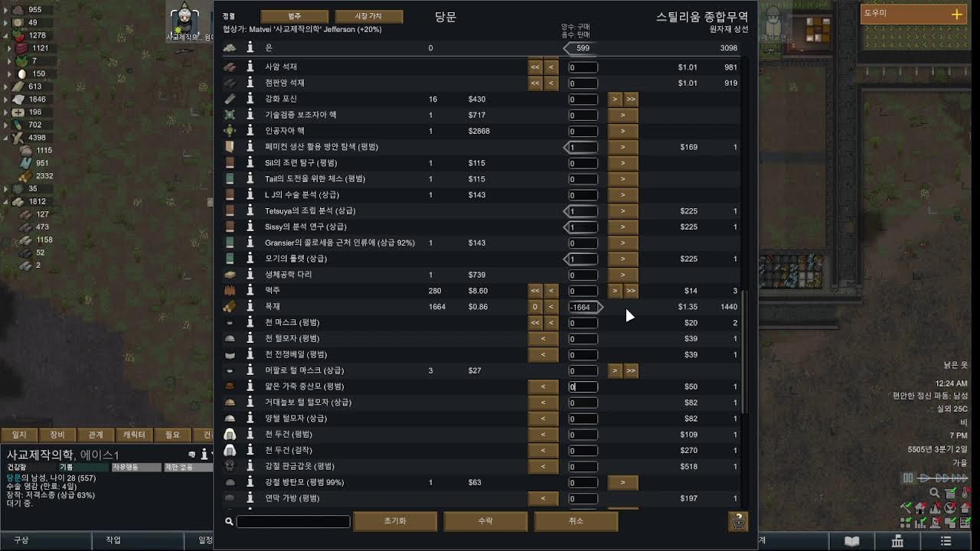980x551 pixels.
Task: Open info for 인공자아 핵 item
Action: click(x=250, y=131)
